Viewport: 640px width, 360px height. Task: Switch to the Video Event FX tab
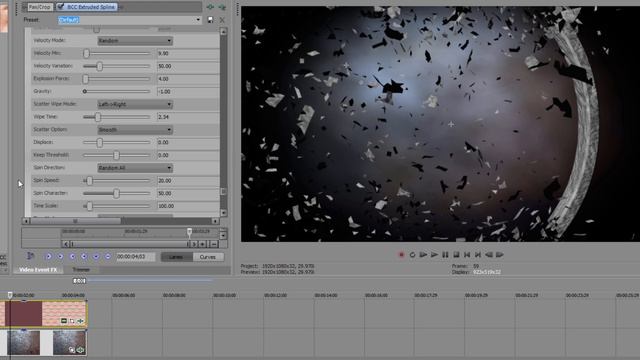38,270
